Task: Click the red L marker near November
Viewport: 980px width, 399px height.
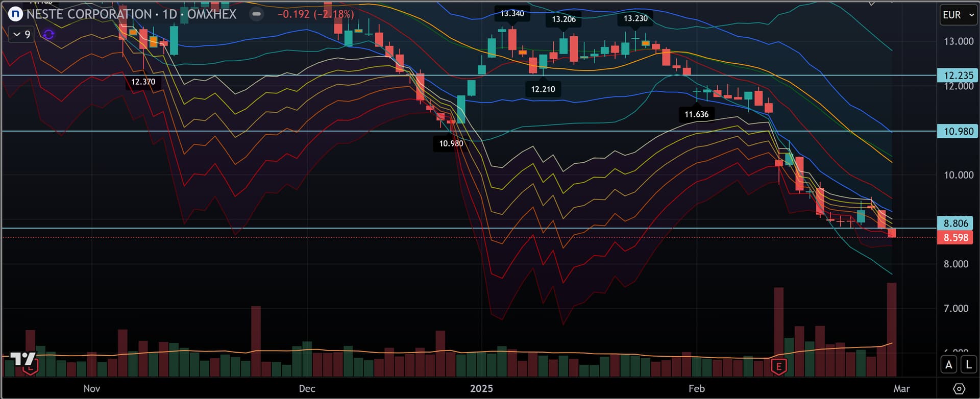Action: tap(31, 367)
